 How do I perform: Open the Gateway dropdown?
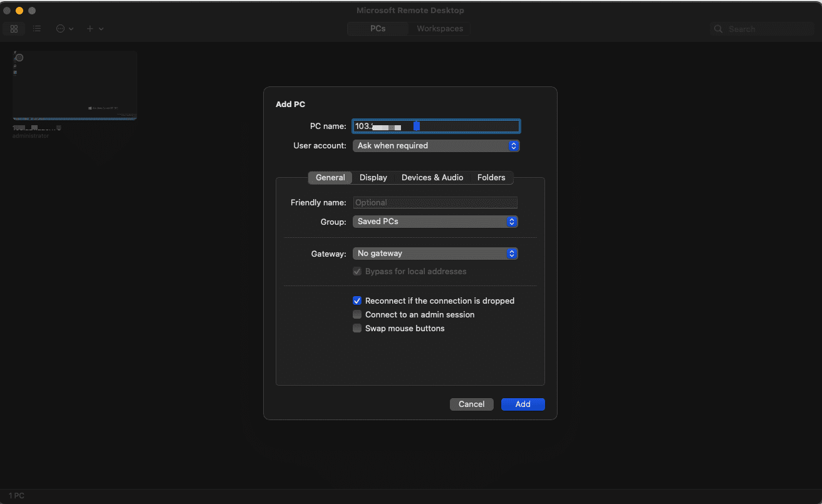(x=435, y=254)
